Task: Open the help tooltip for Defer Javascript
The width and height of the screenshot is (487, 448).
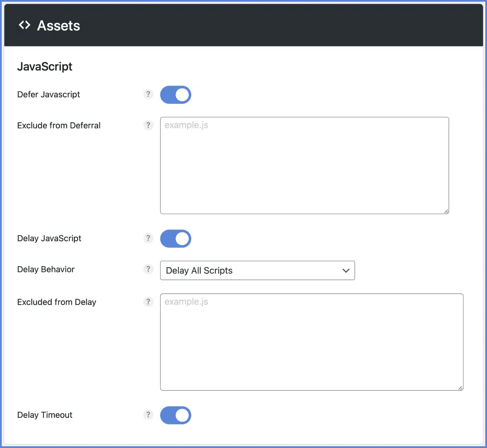Action: click(x=148, y=94)
